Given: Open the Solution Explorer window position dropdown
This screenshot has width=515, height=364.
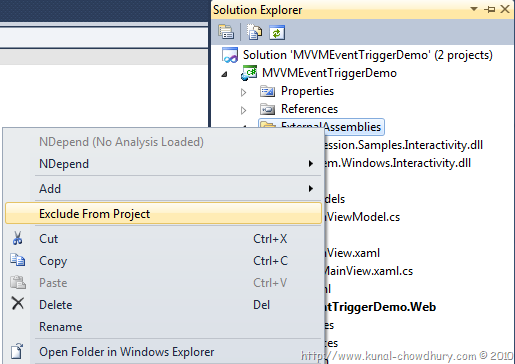Looking at the screenshot, I should (x=474, y=9).
